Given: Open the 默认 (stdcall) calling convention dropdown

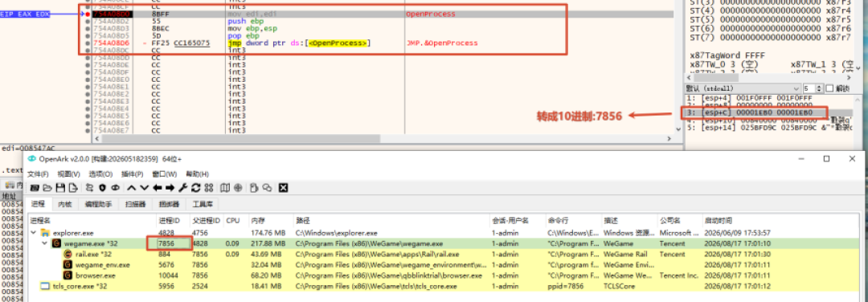Looking at the screenshot, I should (743, 88).
